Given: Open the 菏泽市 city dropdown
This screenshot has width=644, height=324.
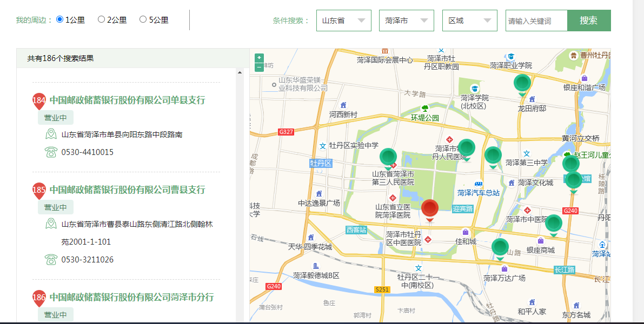Looking at the screenshot, I should pyautogui.click(x=407, y=21).
